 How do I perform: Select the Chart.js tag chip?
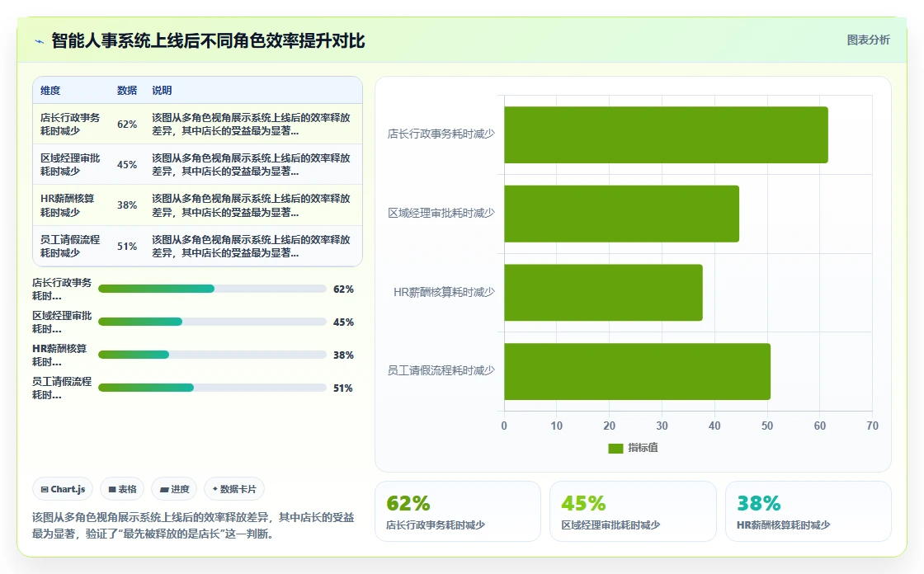(63, 489)
